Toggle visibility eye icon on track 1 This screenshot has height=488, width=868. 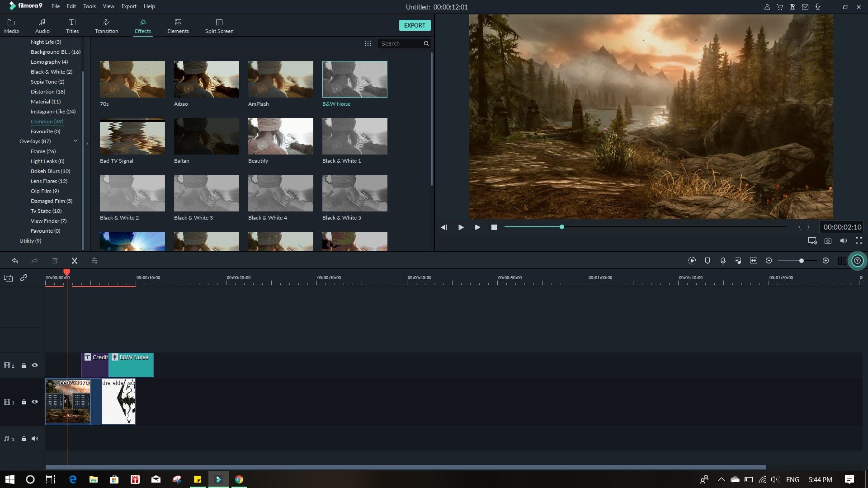(x=34, y=402)
